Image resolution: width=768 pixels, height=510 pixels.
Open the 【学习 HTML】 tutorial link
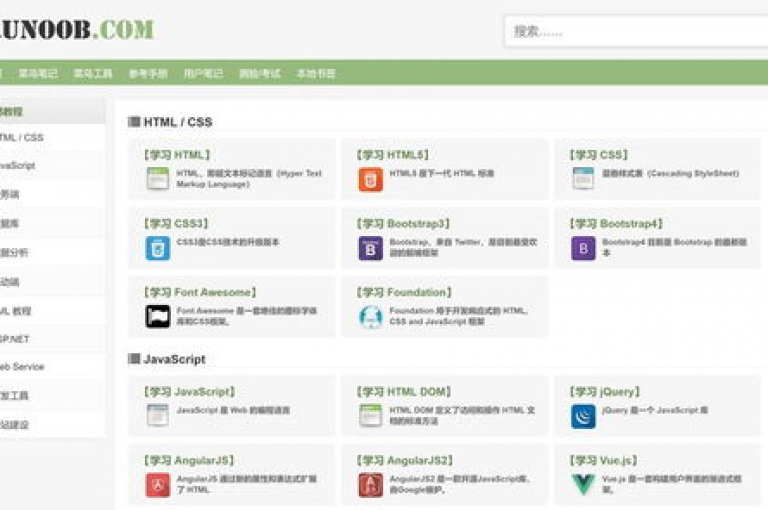tap(177, 155)
